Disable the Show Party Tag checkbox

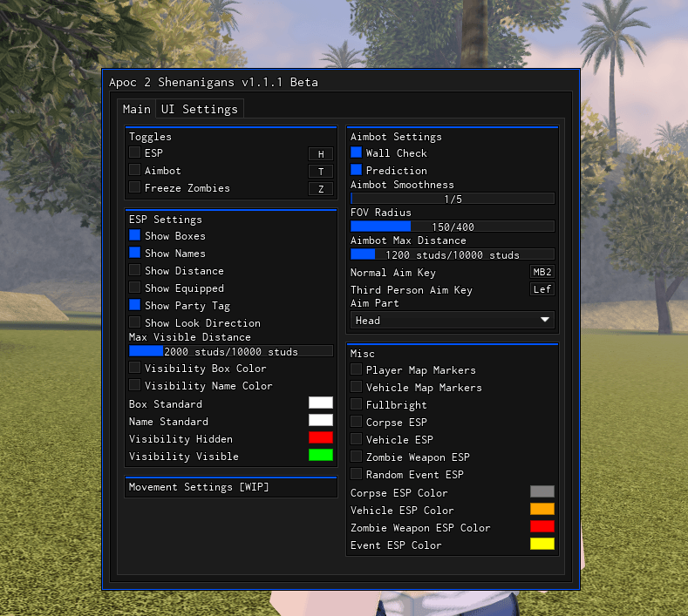(x=134, y=305)
